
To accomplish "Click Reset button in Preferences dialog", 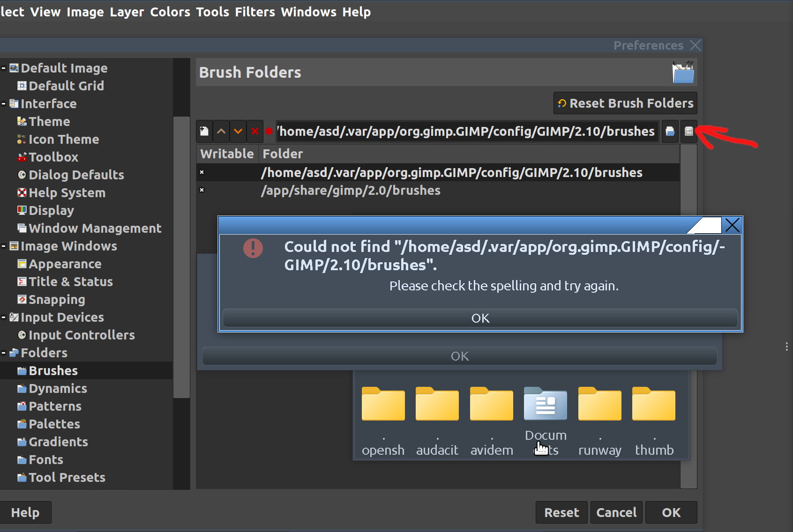I will 562,512.
